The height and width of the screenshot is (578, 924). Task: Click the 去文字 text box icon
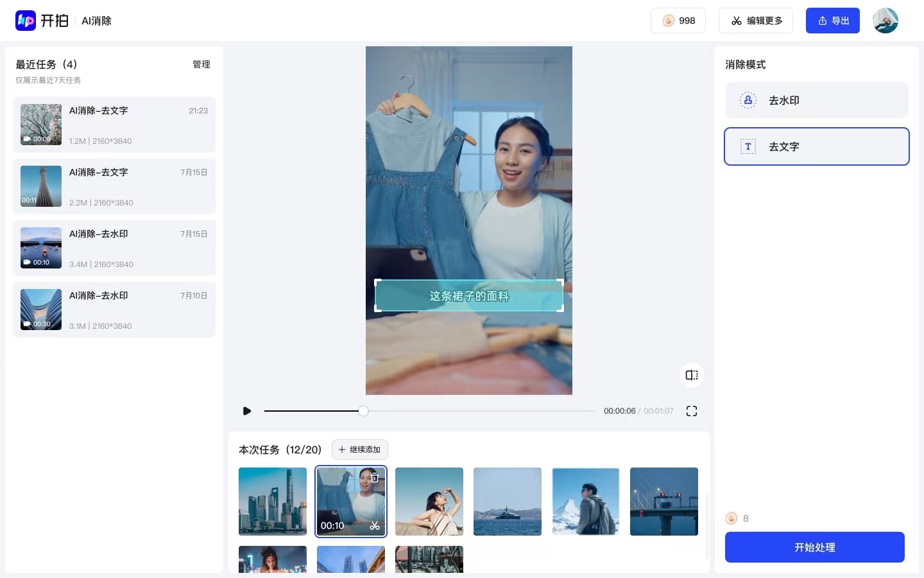[x=748, y=146]
